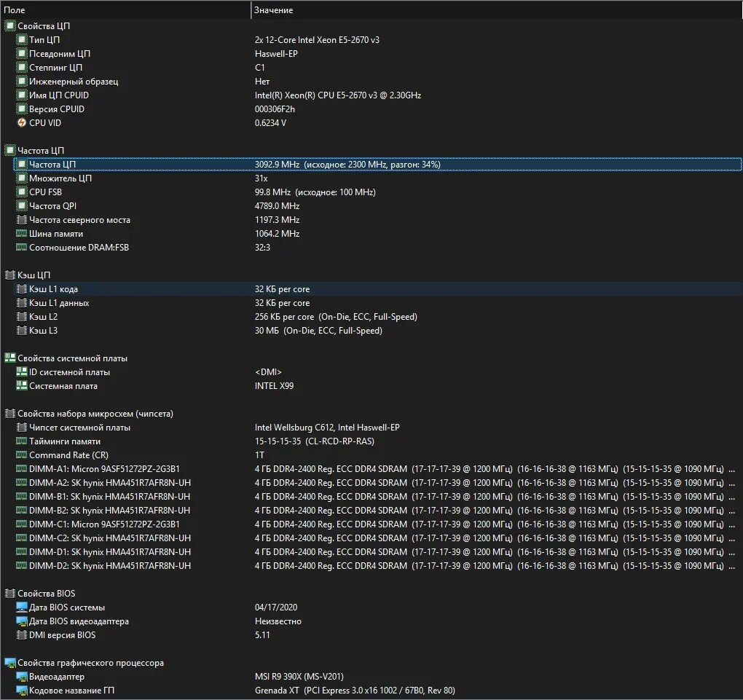The image size is (743, 700).
Task: Click the icon beside ID системной платы
Action: click(x=21, y=371)
